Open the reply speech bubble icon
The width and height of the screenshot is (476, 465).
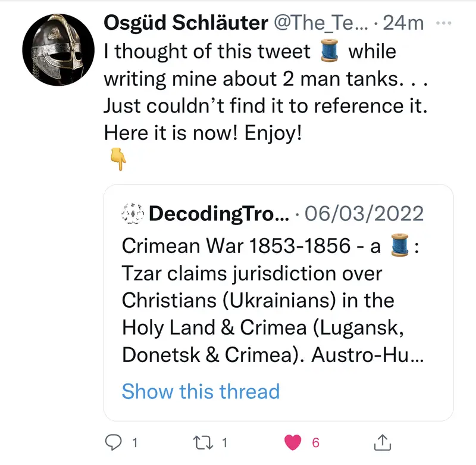coord(114,442)
